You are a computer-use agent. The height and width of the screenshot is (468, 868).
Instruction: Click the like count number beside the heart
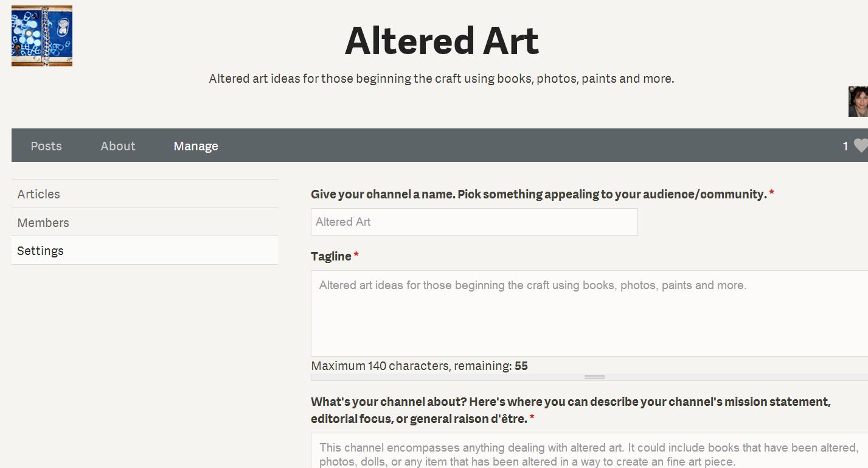coord(845,146)
